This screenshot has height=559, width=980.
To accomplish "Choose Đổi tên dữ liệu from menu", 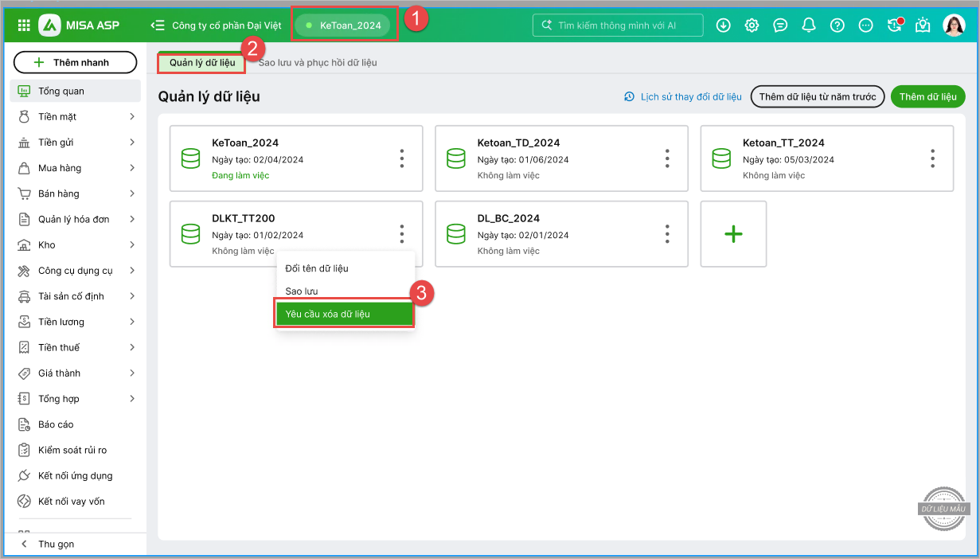I will 317,268.
